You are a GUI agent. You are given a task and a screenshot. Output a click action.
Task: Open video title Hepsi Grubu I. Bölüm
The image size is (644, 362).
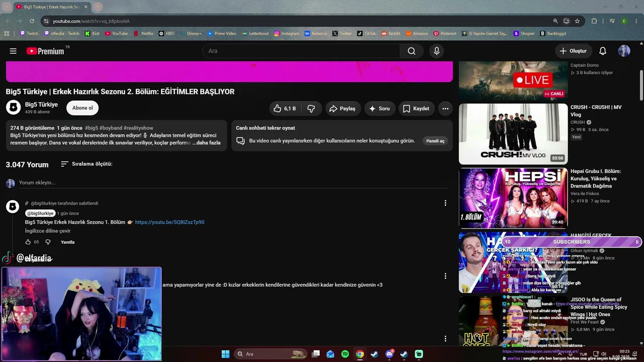tap(596, 178)
